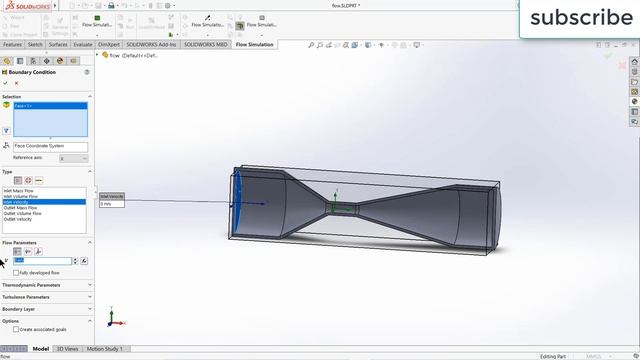The width and height of the screenshot is (640, 360).
Task: Open the PropertyManager tab icon
Action: pyautogui.click(x=20, y=61)
